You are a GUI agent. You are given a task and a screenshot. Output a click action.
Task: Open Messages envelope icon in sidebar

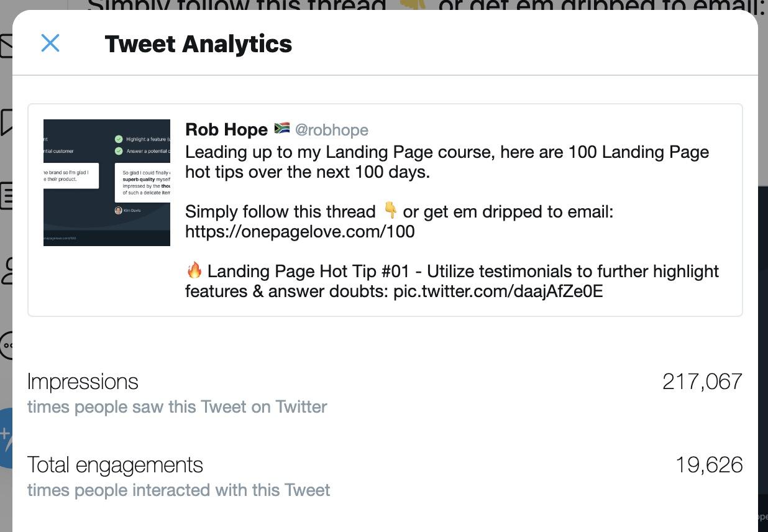(x=6, y=46)
